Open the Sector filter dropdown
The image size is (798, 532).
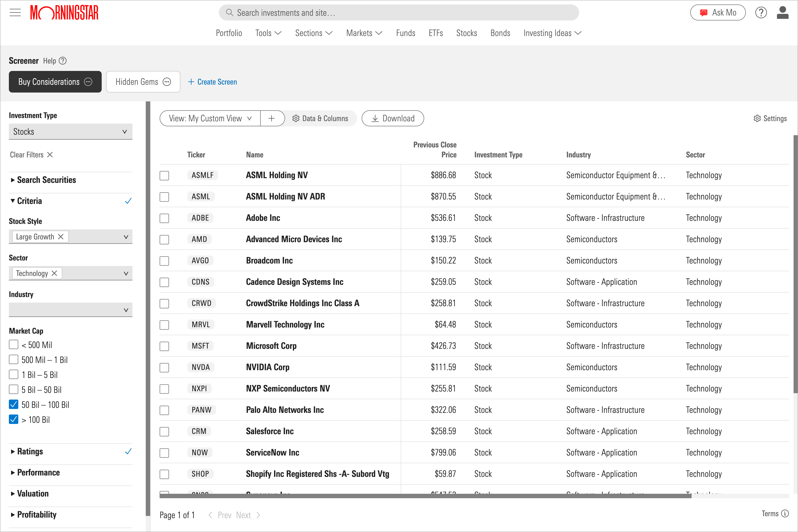point(71,273)
